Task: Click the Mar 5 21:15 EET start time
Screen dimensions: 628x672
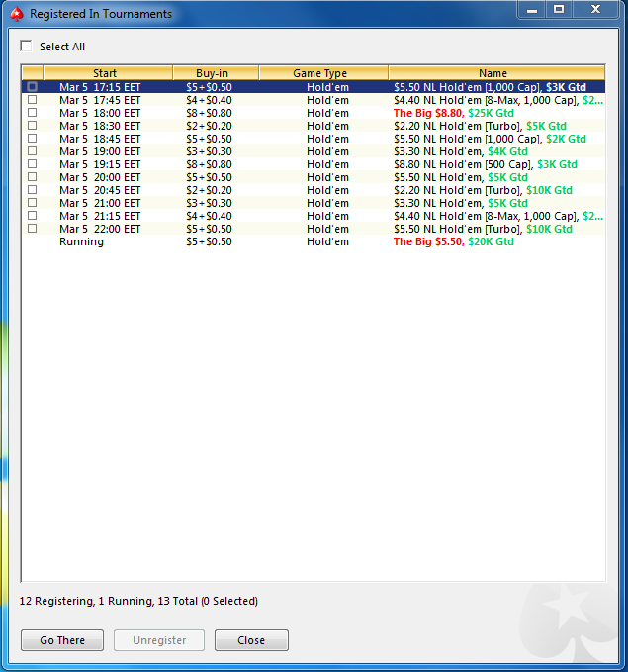Action: (x=100, y=216)
